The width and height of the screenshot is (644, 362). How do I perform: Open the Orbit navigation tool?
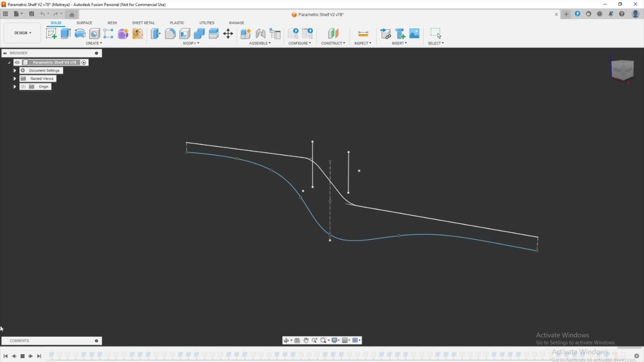point(286,340)
